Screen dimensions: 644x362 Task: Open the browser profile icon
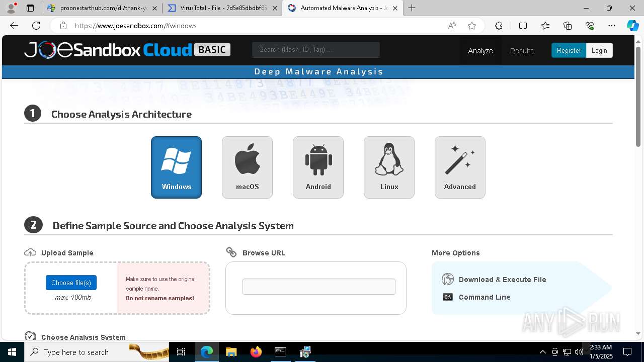[x=11, y=8]
